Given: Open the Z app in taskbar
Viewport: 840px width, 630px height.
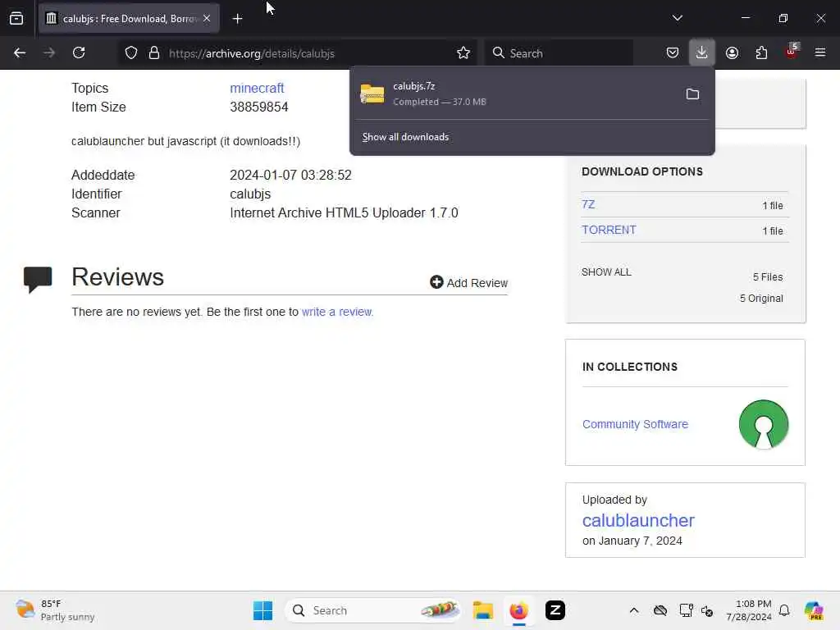Looking at the screenshot, I should (x=555, y=610).
